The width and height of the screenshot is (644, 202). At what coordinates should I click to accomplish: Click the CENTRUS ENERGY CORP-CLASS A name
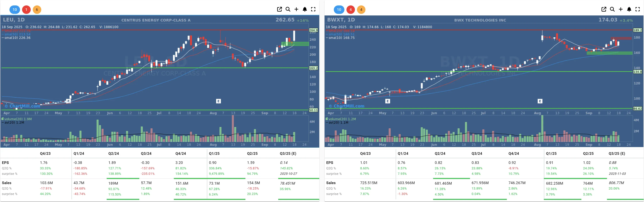(x=156, y=20)
